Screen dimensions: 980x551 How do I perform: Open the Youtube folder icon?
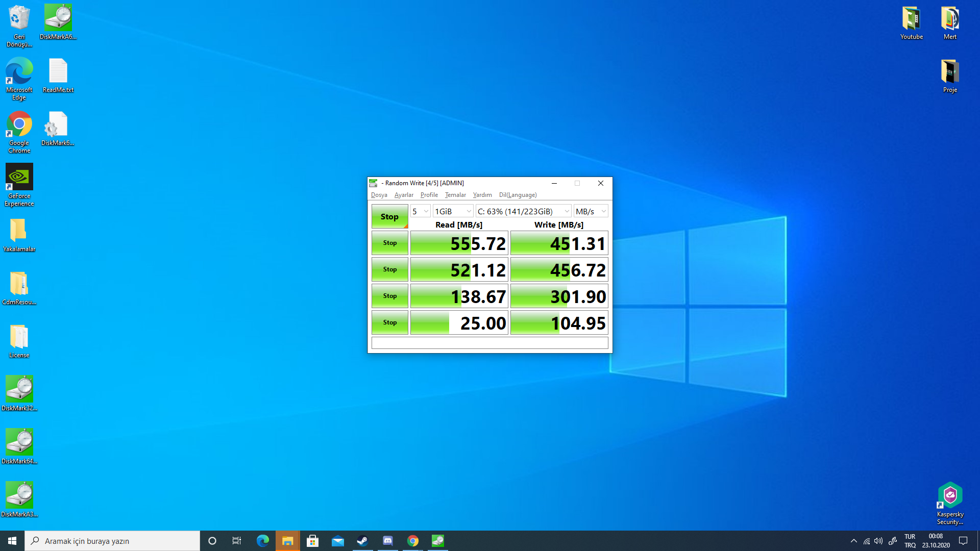(912, 22)
